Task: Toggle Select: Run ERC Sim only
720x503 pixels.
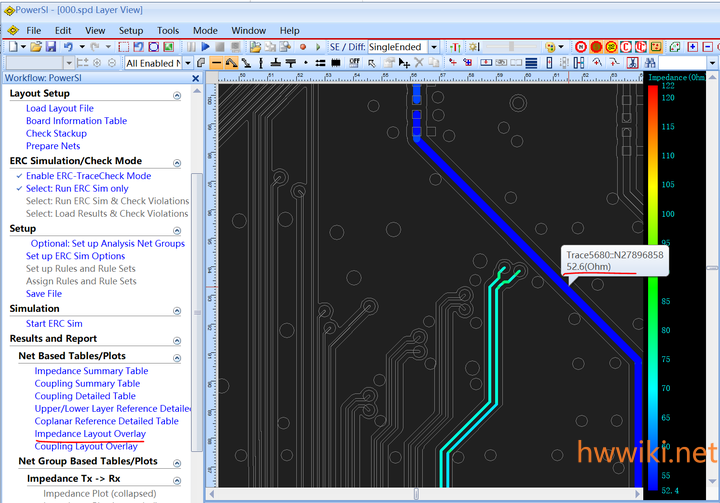Action: tap(77, 188)
